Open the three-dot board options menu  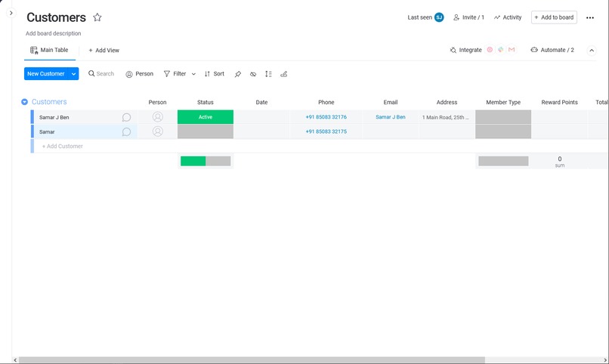pos(589,18)
